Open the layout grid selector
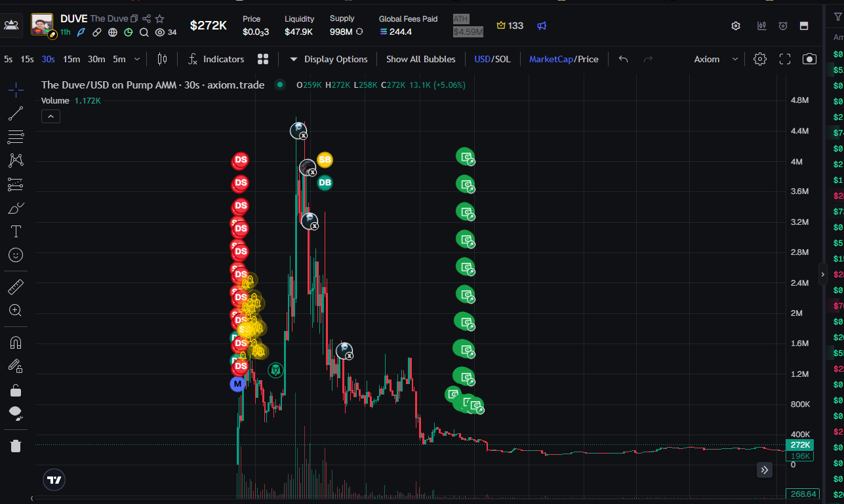The height and width of the screenshot is (504, 844). click(x=263, y=59)
